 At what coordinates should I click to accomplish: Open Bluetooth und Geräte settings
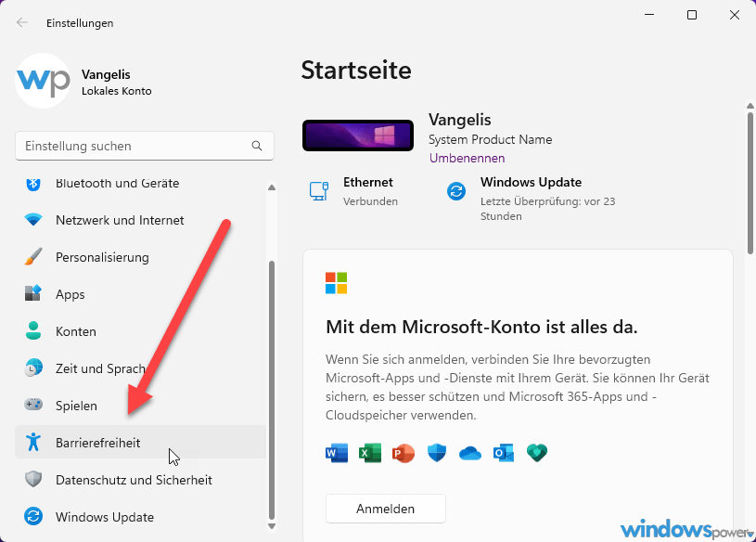140,183
